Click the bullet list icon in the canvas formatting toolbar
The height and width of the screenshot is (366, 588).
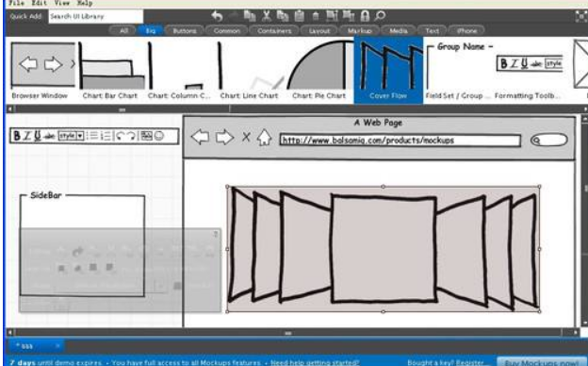(x=92, y=136)
